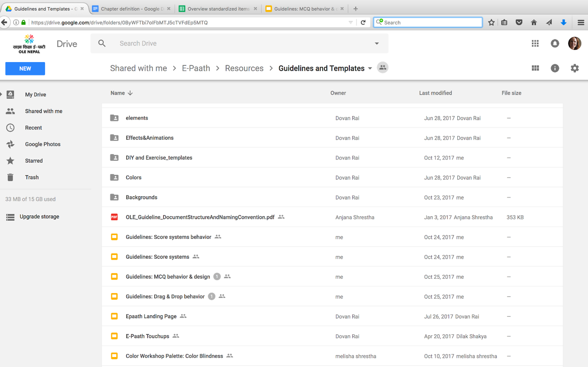The image size is (588, 367).
Task: Reverse the Name sort order arrow
Action: point(130,93)
